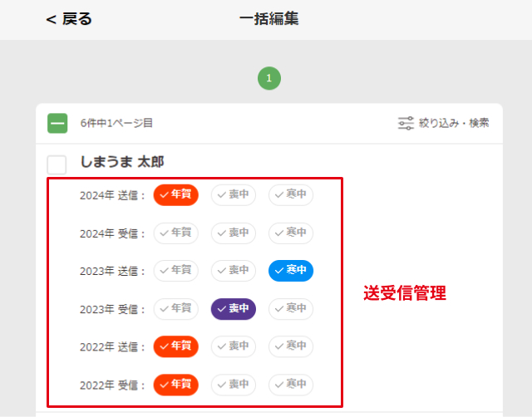Image resolution: width=532 pixels, height=417 pixels.
Task: Enable 喪中 on 2023年 送信 row
Action: [234, 271]
